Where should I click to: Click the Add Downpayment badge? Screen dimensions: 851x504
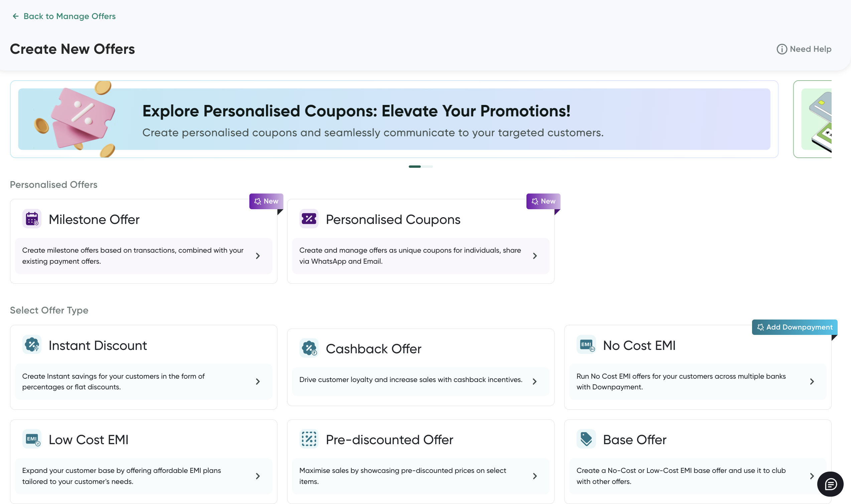pos(795,328)
